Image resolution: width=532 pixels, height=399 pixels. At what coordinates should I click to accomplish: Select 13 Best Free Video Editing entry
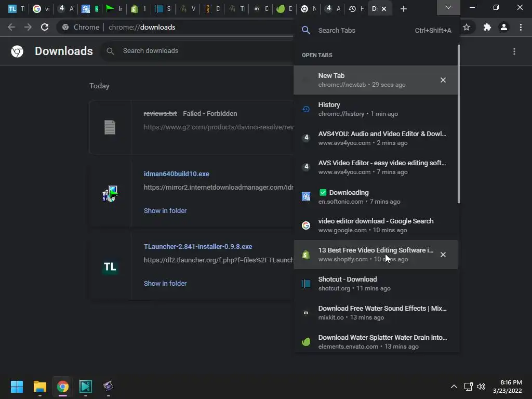[375, 255]
